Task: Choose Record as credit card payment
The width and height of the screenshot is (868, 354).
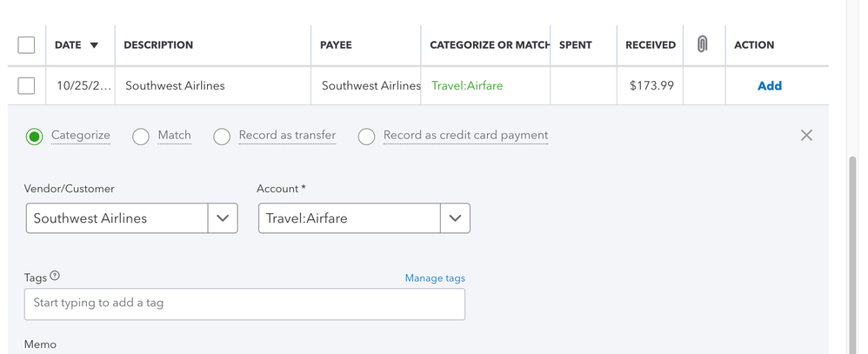Action: [366, 137]
